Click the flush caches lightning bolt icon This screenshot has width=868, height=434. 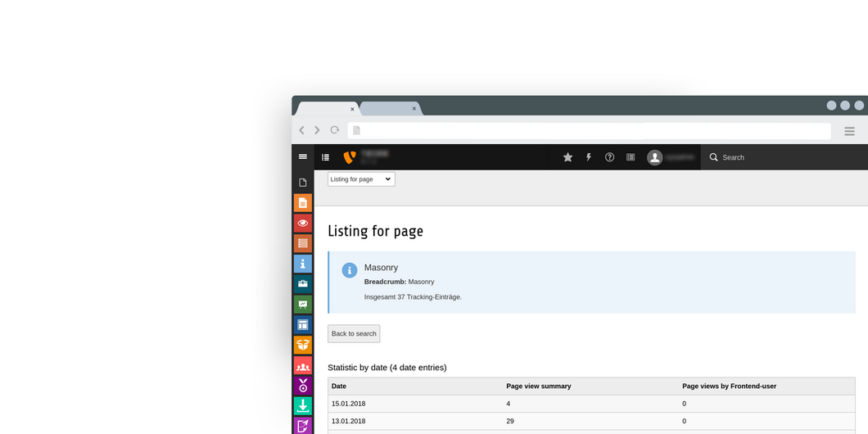tap(589, 157)
